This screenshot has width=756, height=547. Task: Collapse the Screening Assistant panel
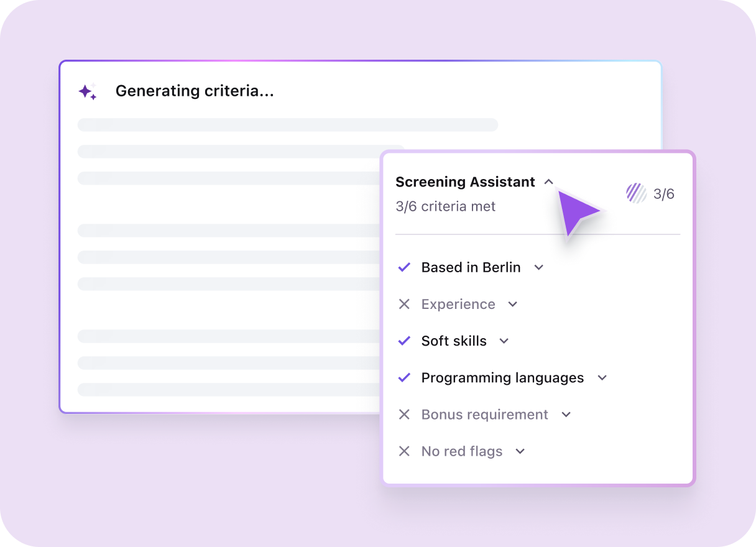pyautogui.click(x=548, y=182)
